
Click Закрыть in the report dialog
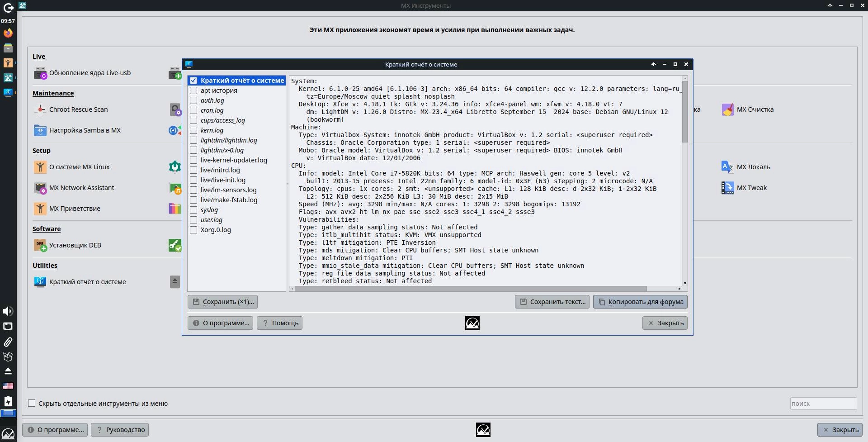[665, 323]
